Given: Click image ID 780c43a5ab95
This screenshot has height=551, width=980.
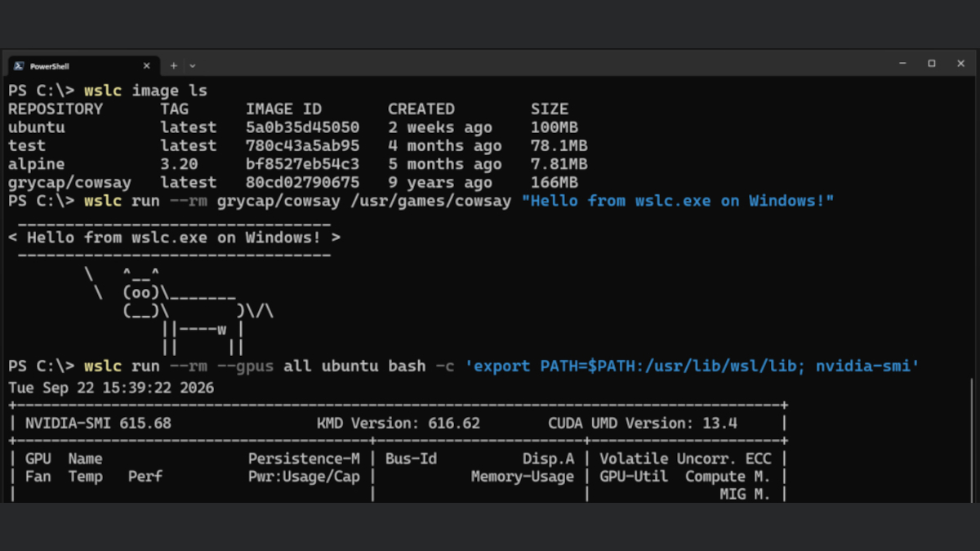Looking at the screenshot, I should click(x=302, y=146).
